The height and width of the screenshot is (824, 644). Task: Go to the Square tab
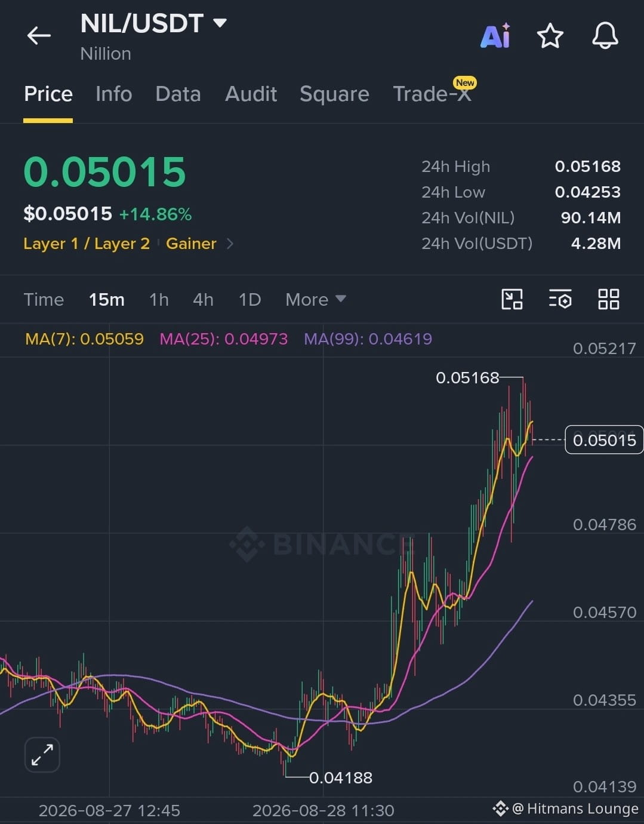334,94
